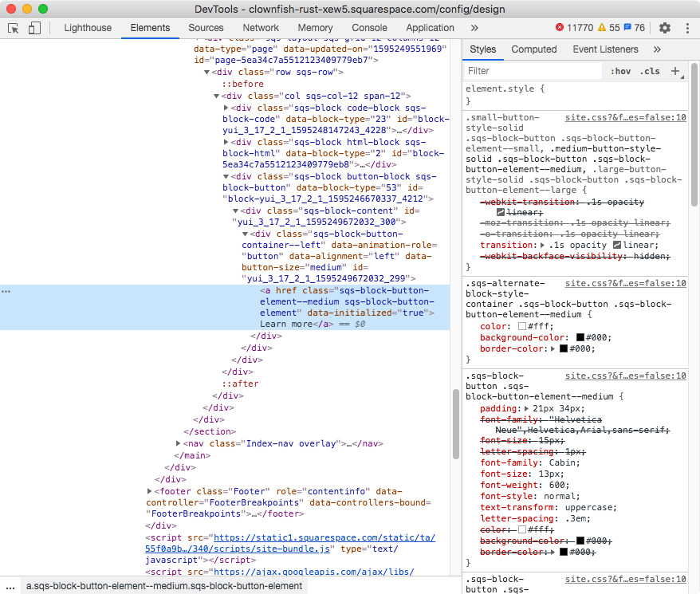Expand the sqs-block html-block div

tap(226, 142)
